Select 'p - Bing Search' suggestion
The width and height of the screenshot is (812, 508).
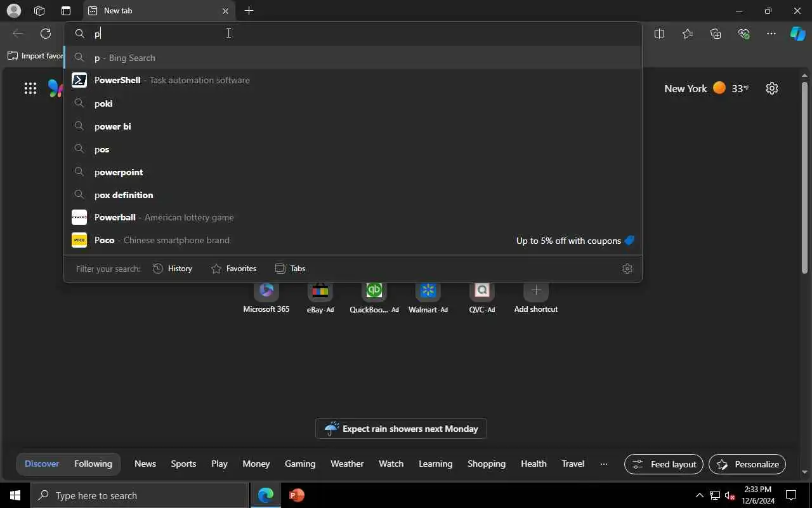coord(353,58)
